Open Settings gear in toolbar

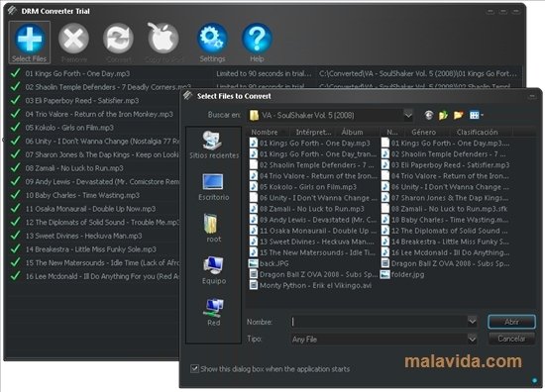[x=212, y=39]
